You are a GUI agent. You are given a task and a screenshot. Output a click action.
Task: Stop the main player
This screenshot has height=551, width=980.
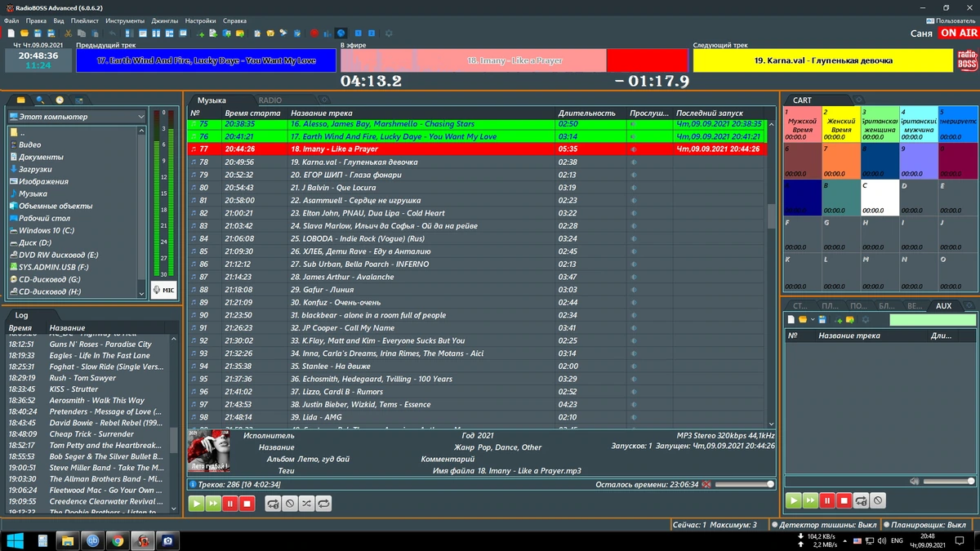[247, 504]
